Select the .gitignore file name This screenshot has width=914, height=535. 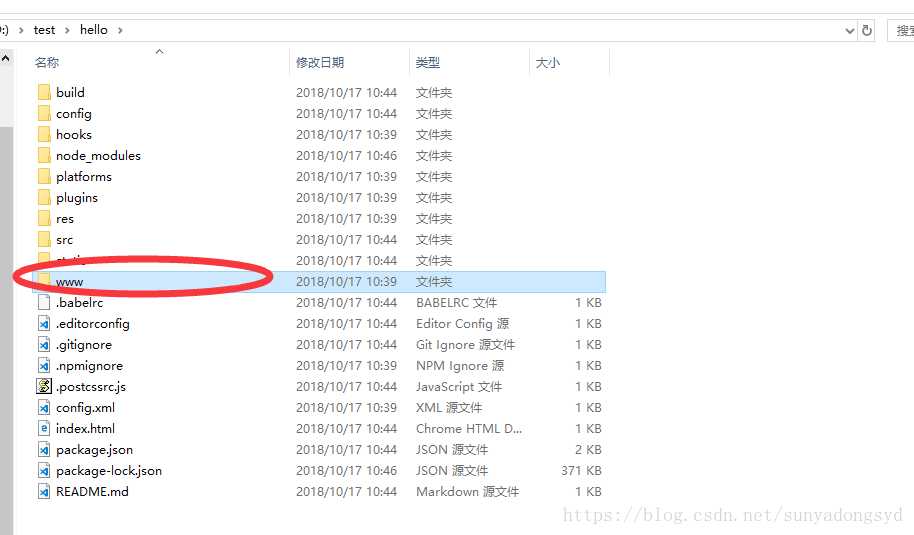[x=84, y=344]
